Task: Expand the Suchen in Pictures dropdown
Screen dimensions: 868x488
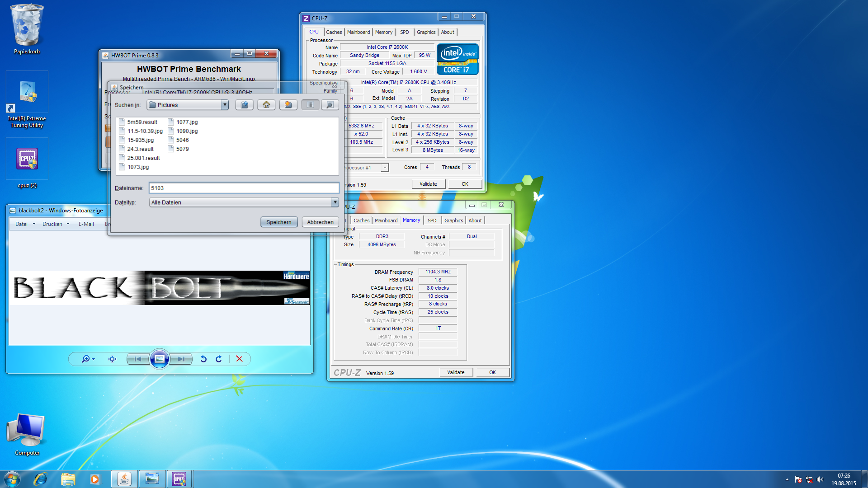Action: click(x=224, y=105)
